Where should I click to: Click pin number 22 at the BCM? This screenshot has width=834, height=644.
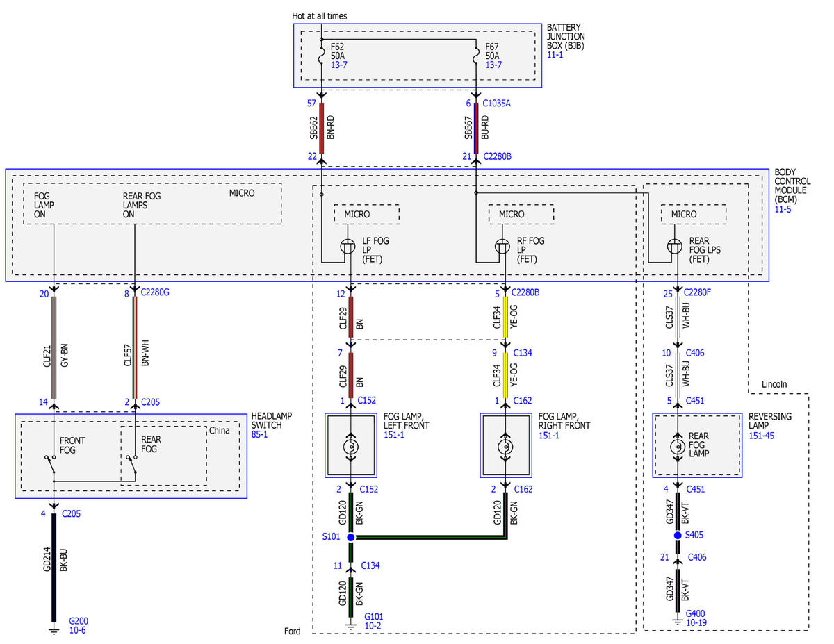311,157
